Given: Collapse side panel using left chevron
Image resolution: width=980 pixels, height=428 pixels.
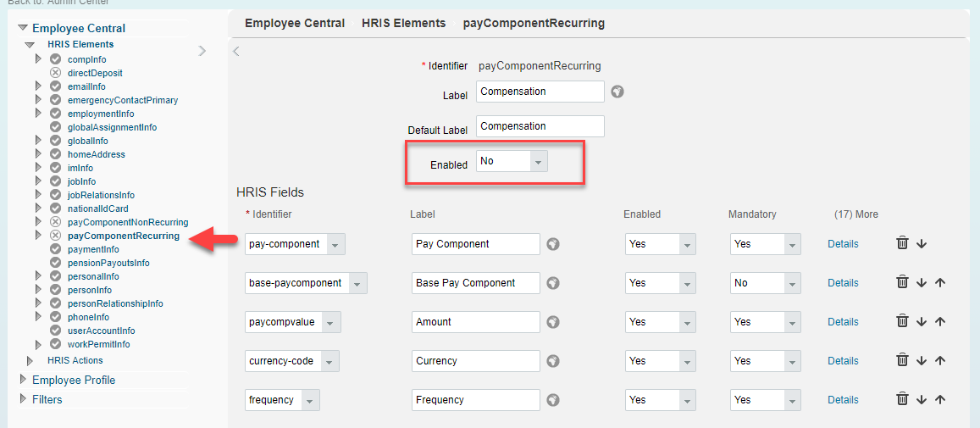Looking at the screenshot, I should coord(236,52).
